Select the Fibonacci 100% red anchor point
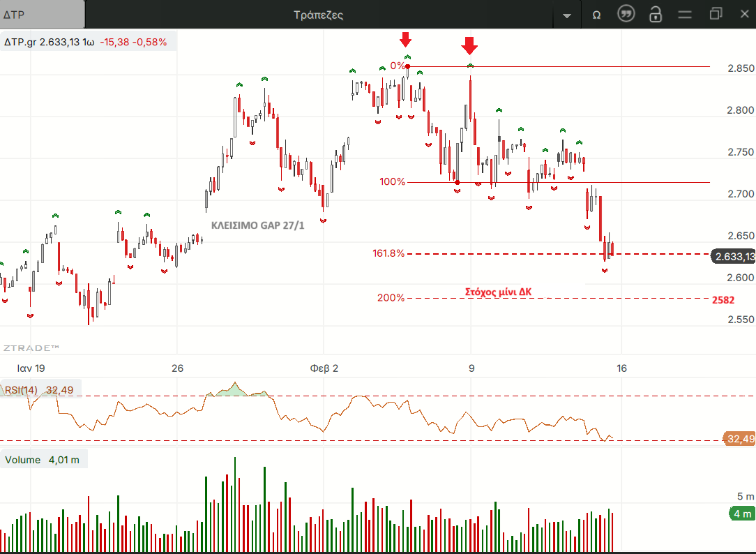 (x=457, y=182)
